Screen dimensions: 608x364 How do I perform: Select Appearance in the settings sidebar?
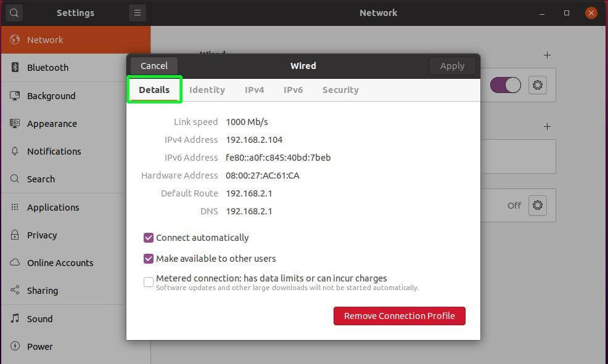point(52,124)
